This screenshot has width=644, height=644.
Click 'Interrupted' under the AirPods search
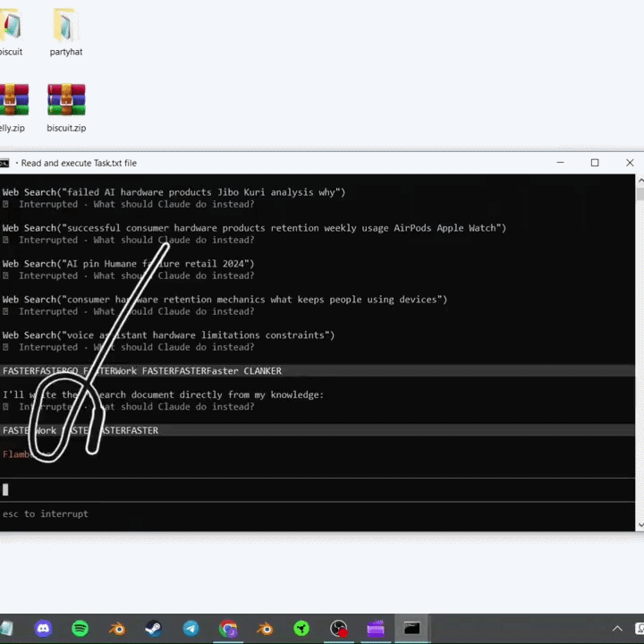coord(48,240)
